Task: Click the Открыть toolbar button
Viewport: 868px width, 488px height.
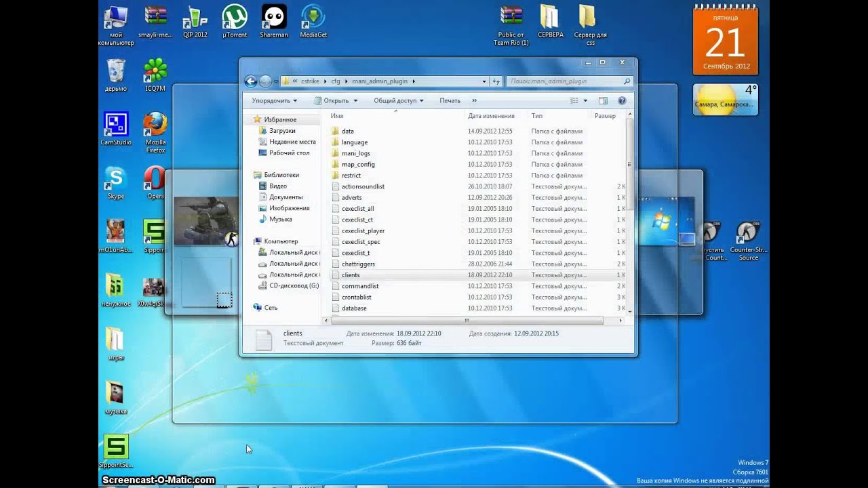Action: coord(331,100)
